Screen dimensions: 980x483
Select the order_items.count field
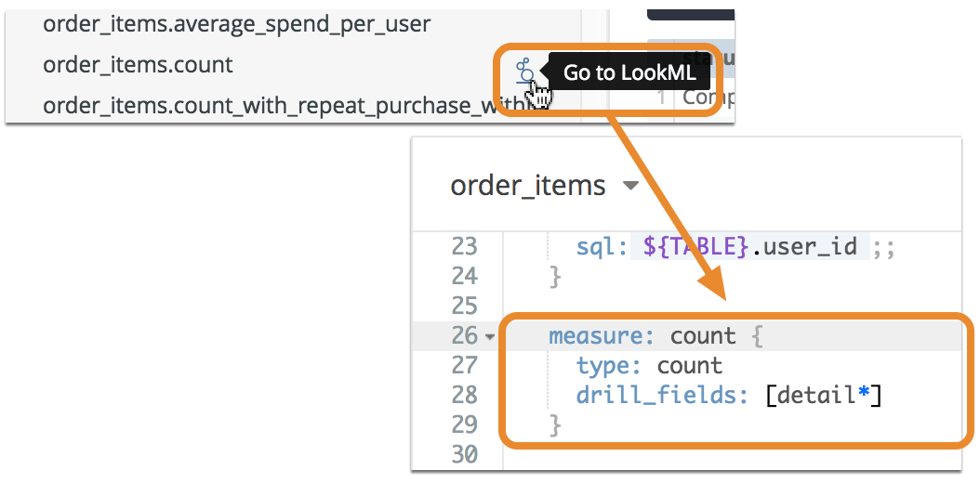(138, 65)
